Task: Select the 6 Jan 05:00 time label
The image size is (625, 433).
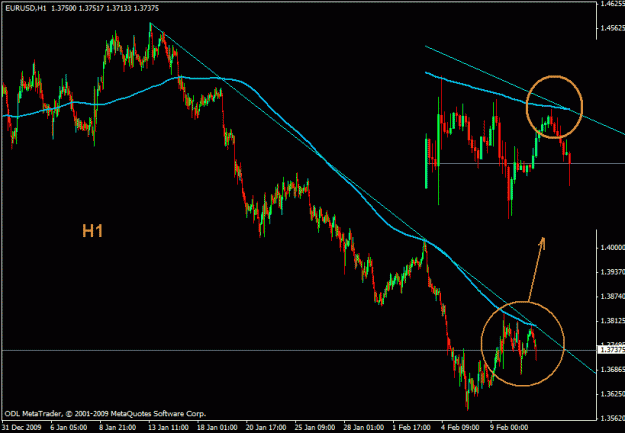Action: pos(69,427)
